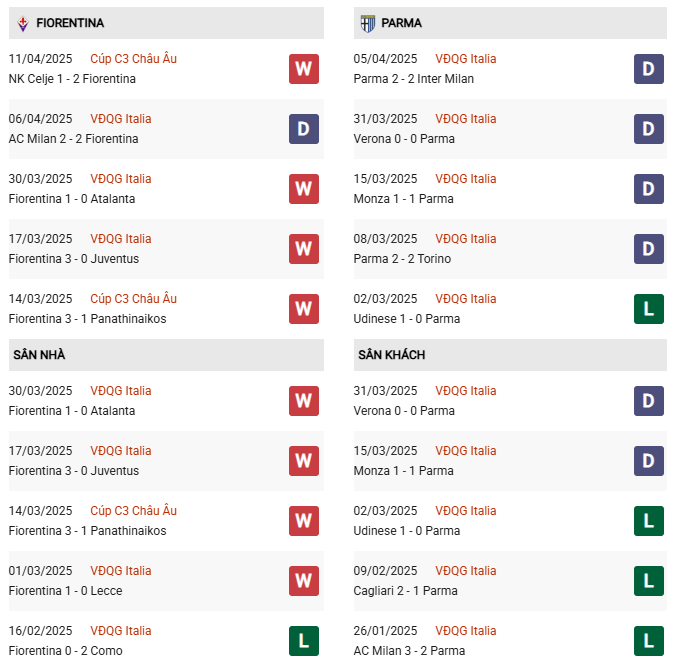Open VĐQG Italia link dated 05/04/2025
This screenshot has height=663, width=675.
coord(465,59)
